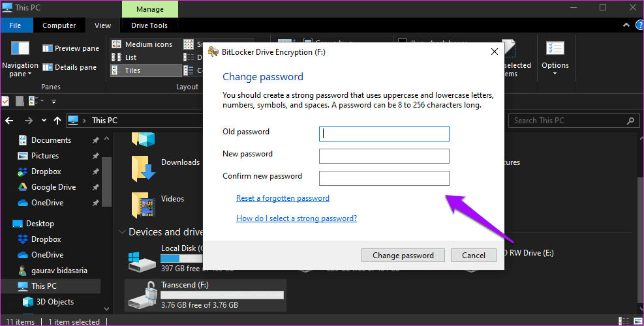Image resolution: width=644 pixels, height=326 pixels.
Task: Select the Transcend (F:) drive
Action: click(x=206, y=295)
